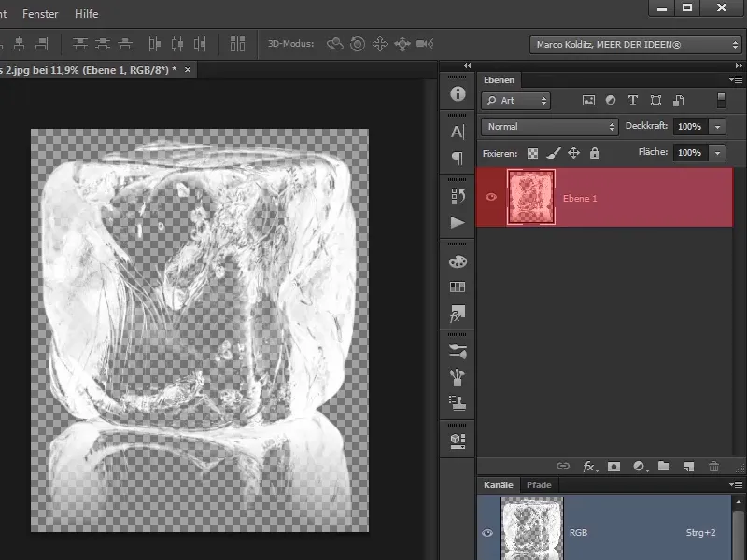Viewport: 747px width, 560px height.
Task: Open the Info panel icon
Action: click(x=458, y=93)
